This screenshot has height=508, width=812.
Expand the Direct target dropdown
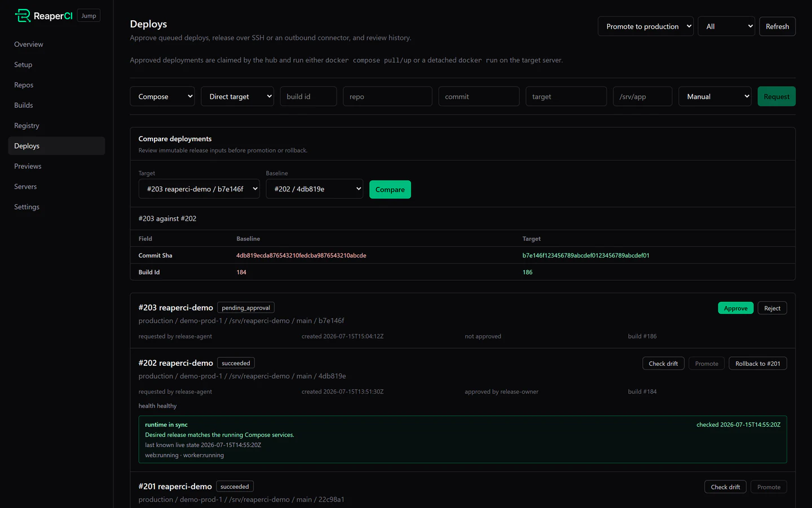[237, 97]
